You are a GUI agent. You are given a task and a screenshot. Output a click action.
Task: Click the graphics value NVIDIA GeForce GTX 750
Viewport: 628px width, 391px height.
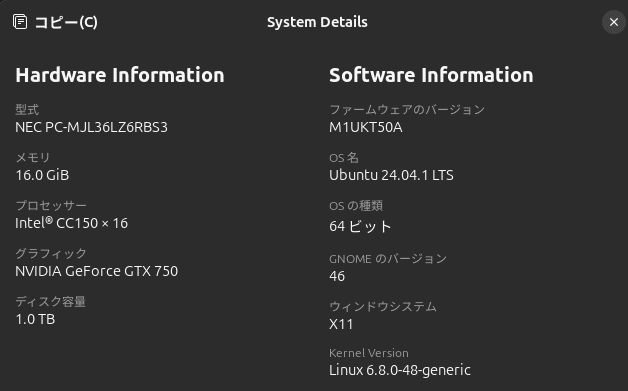97,271
